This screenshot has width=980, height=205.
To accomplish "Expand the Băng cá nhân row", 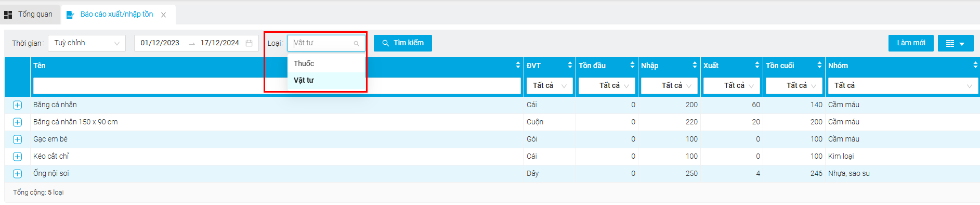I will (17, 105).
